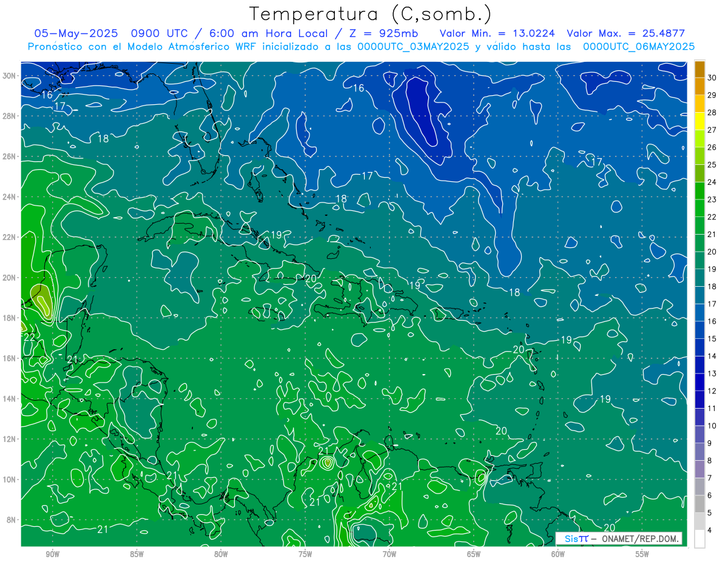Click the 85W longitude axis label
Image resolution: width=728 pixels, height=562 pixels.
tap(136, 555)
